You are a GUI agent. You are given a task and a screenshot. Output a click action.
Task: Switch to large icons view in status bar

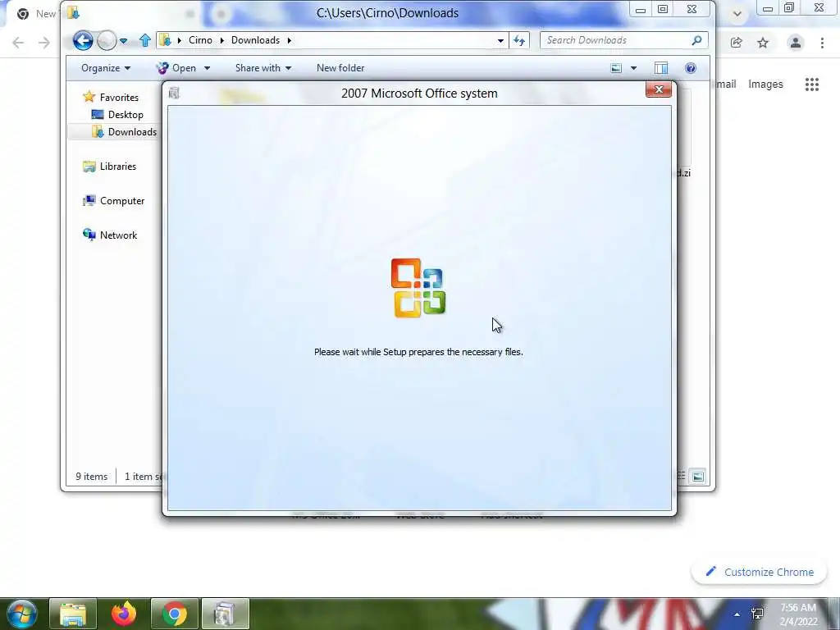pyautogui.click(x=697, y=477)
